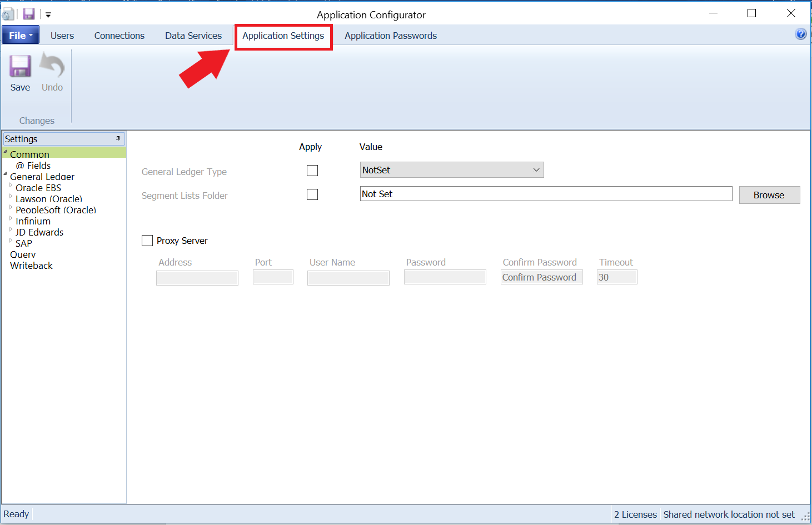Image resolution: width=812 pixels, height=525 pixels.
Task: Click the Save icon on the Quick Access Toolbar
Action: (x=28, y=14)
